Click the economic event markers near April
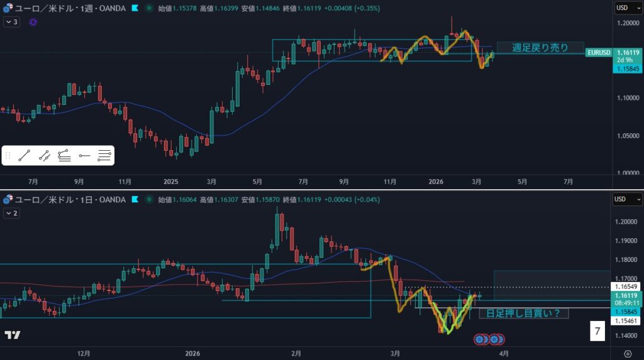Image resolution: width=644 pixels, height=360 pixels. coord(489,339)
